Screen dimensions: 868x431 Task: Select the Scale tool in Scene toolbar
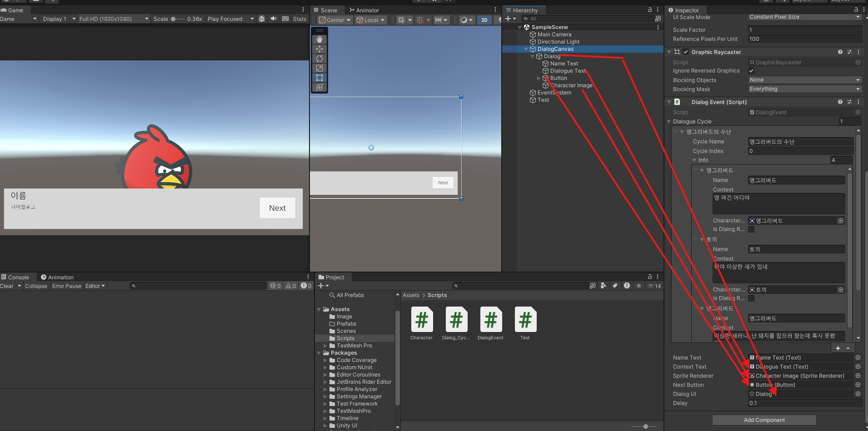point(319,68)
